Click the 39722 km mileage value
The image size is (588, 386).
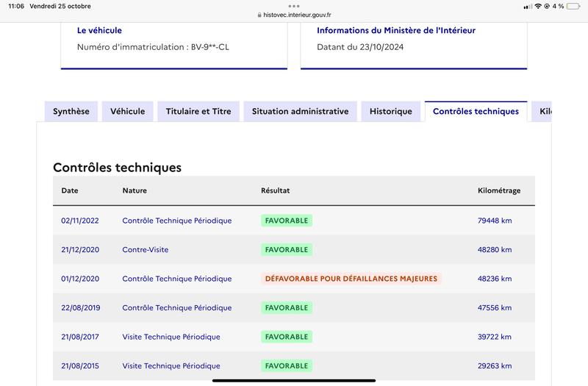pos(494,337)
